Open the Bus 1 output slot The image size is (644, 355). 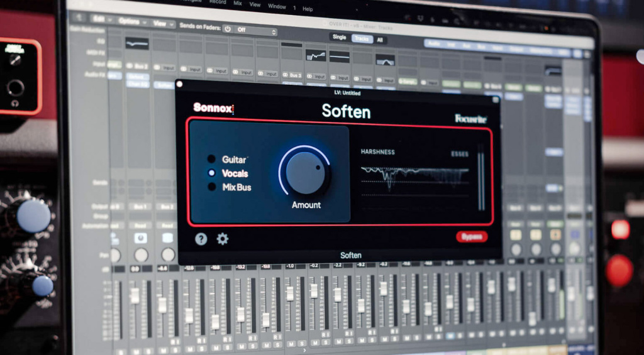140,207
